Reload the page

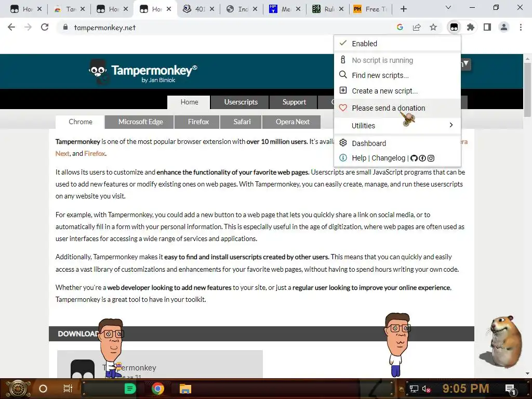coord(45,27)
